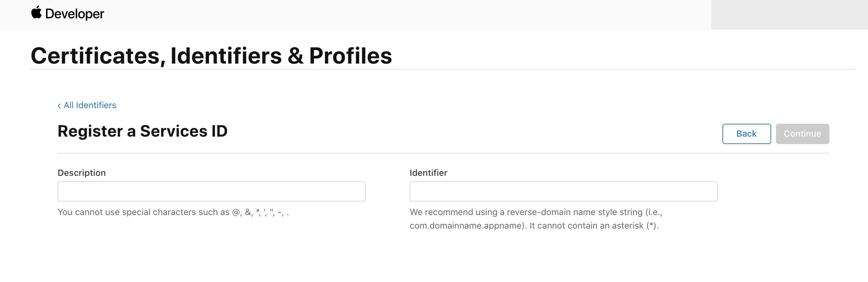This screenshot has height=282, width=868.
Task: Go back to All Identifiers
Action: coord(90,105)
